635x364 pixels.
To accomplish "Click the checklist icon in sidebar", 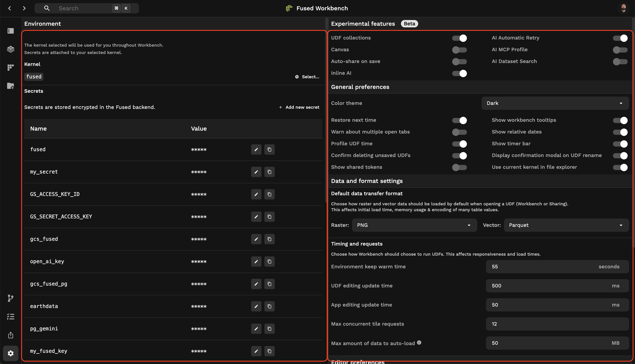I will click(x=10, y=316).
